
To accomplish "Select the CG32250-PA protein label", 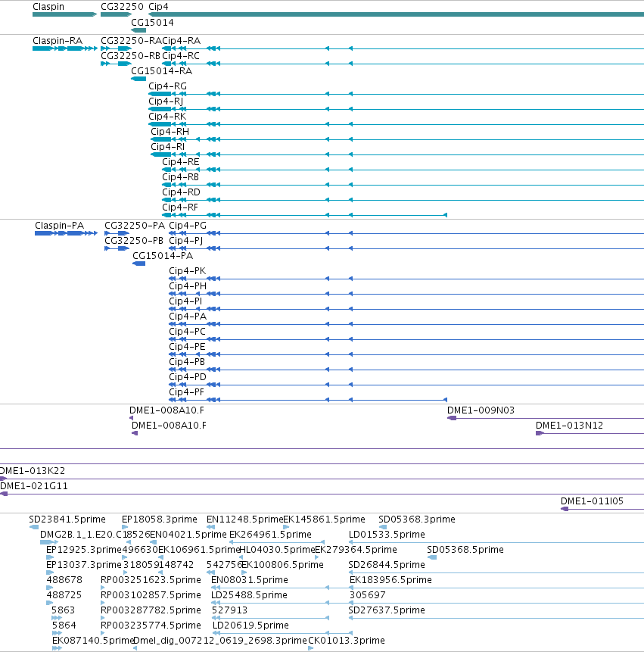I will coord(135,226).
